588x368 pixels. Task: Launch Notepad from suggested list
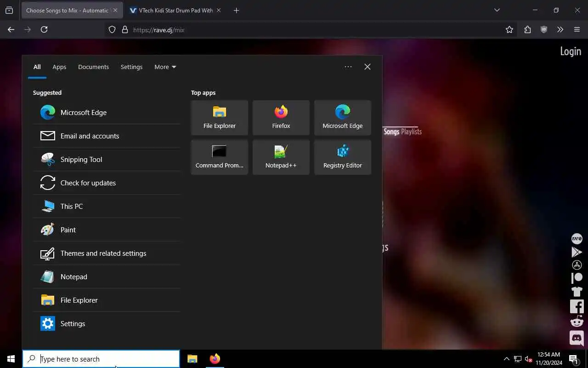[x=107, y=276]
